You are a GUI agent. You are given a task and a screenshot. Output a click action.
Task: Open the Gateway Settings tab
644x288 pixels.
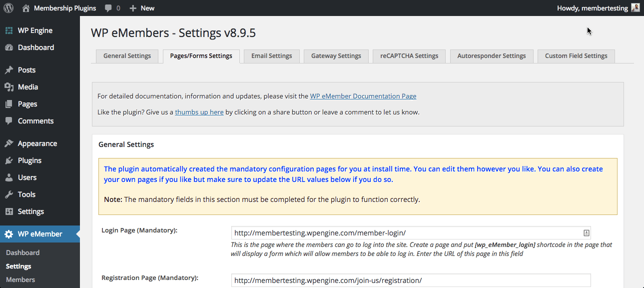click(x=336, y=56)
